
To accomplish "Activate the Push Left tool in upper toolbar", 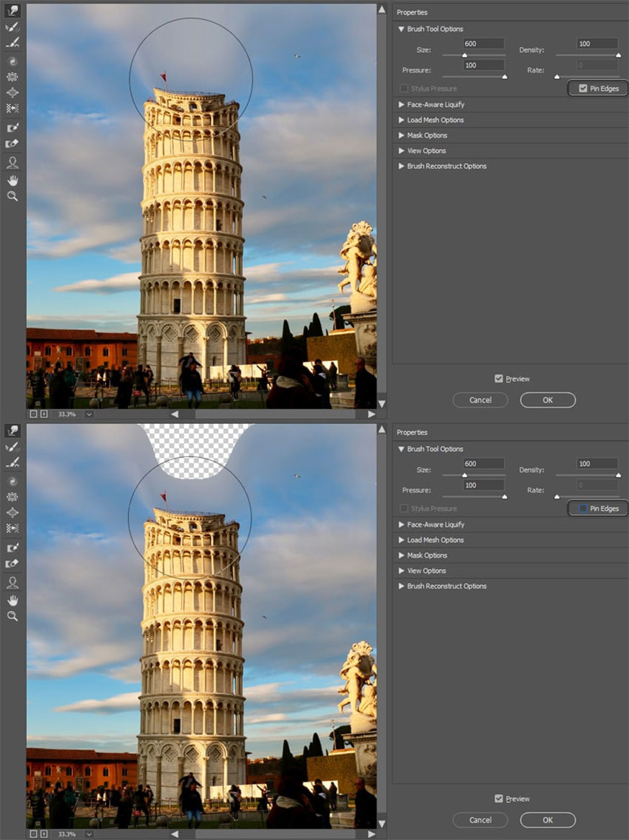I will [12, 109].
